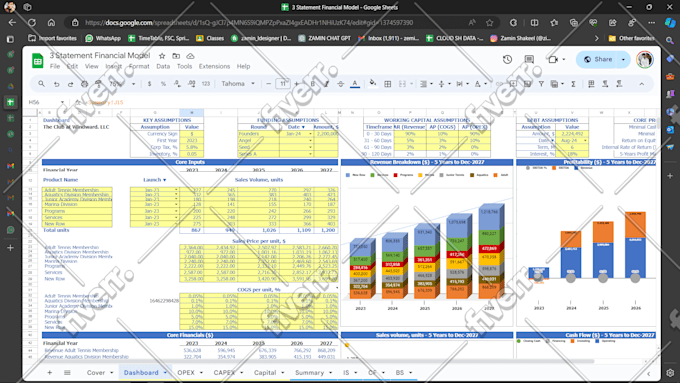Switch to the Cover sheet tab

pos(96,373)
